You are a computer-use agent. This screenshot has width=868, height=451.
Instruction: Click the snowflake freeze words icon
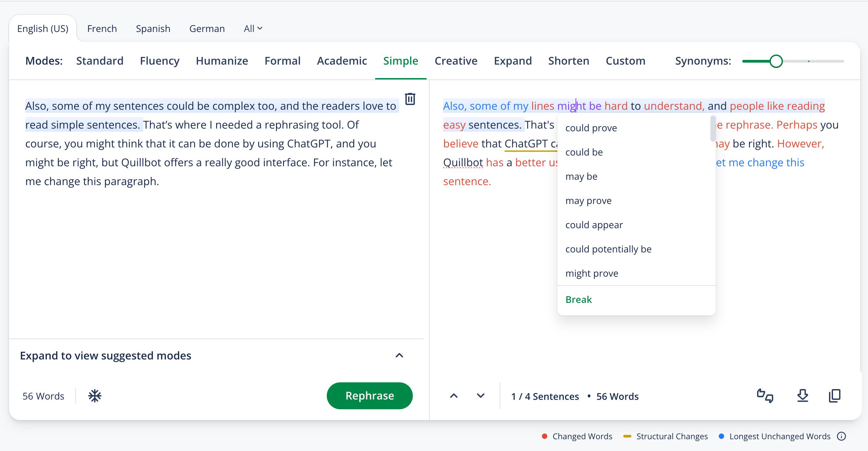pos(95,396)
